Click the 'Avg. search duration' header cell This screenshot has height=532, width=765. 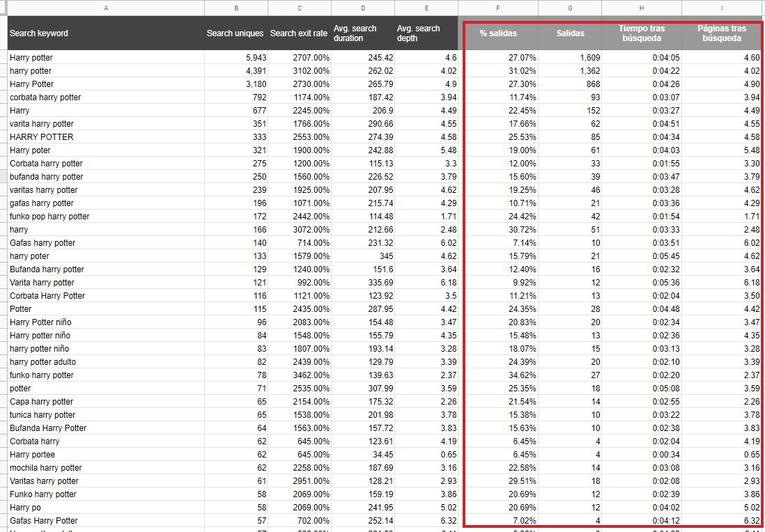pyautogui.click(x=363, y=33)
